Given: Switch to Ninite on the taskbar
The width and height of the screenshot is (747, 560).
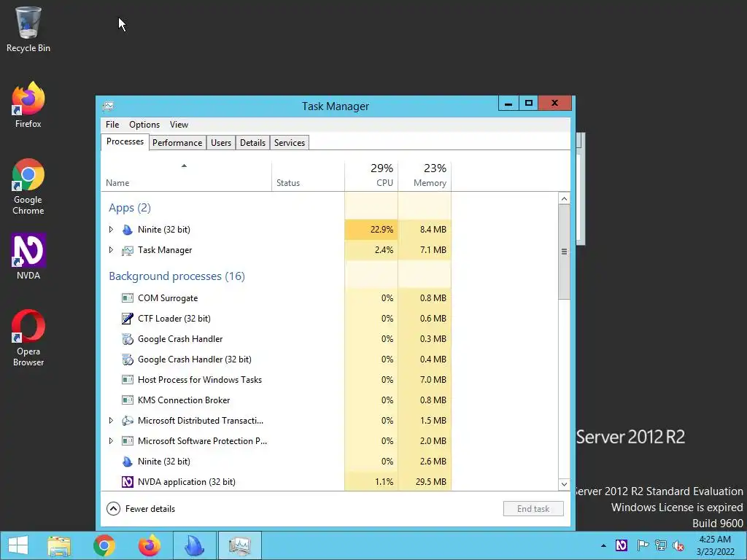Looking at the screenshot, I should (194, 545).
